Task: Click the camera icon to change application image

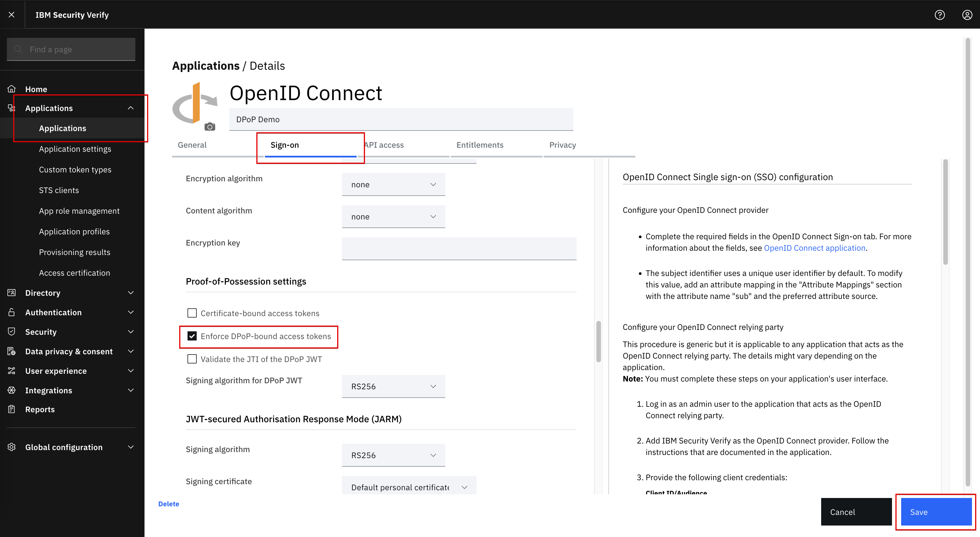Action: click(210, 126)
